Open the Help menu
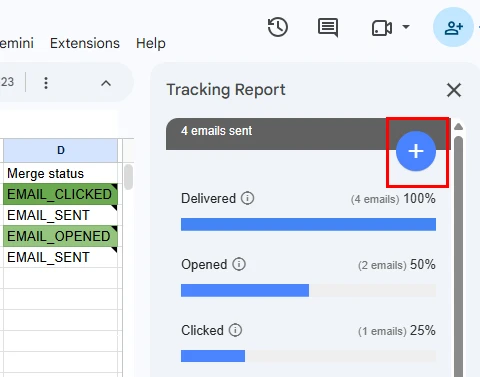The image size is (480, 377). [151, 43]
